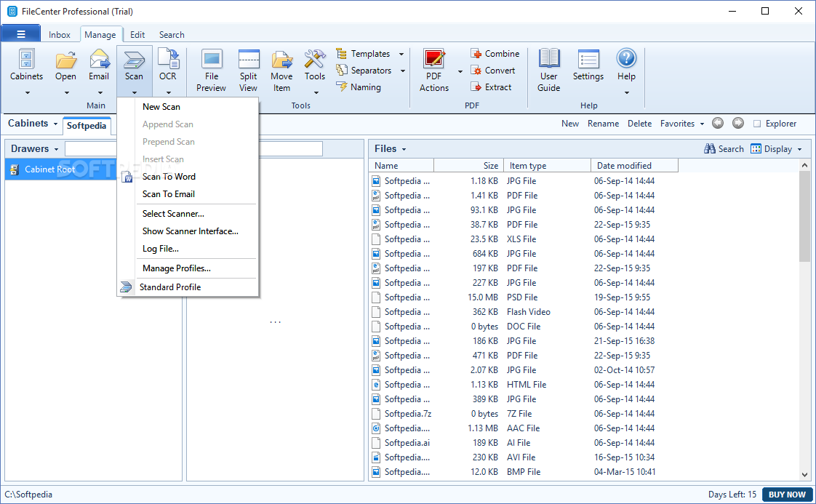Select the Softpedia cabinet tab

point(87,126)
